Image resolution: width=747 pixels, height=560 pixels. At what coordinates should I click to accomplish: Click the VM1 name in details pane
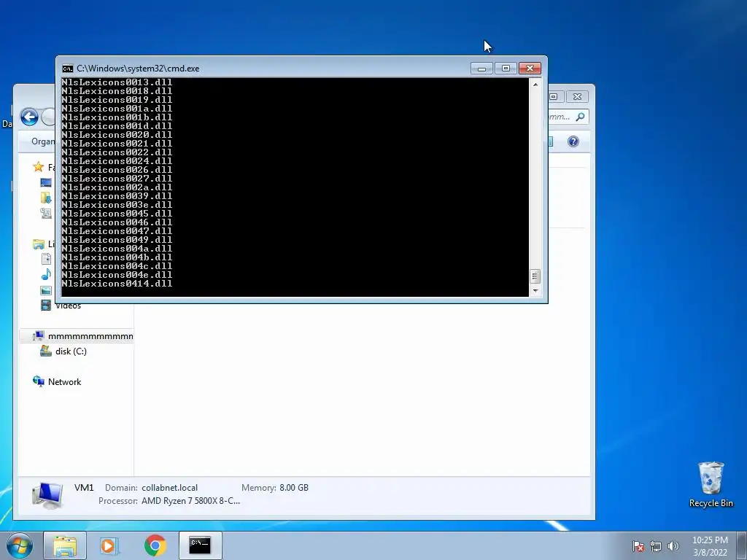point(84,488)
